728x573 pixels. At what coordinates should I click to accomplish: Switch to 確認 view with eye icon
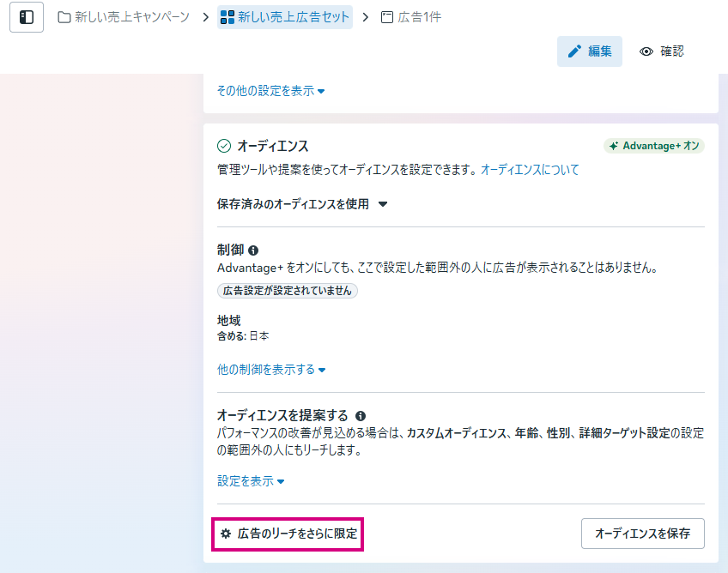click(x=661, y=51)
